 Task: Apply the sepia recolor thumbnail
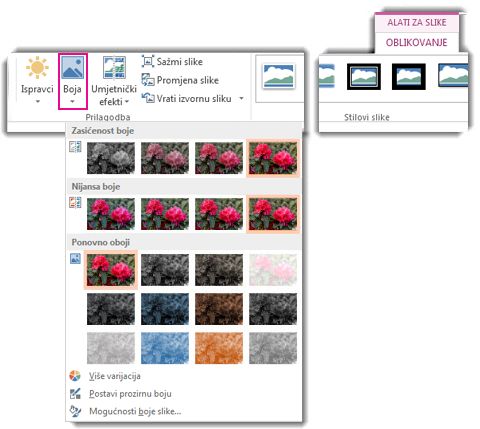coord(219,270)
